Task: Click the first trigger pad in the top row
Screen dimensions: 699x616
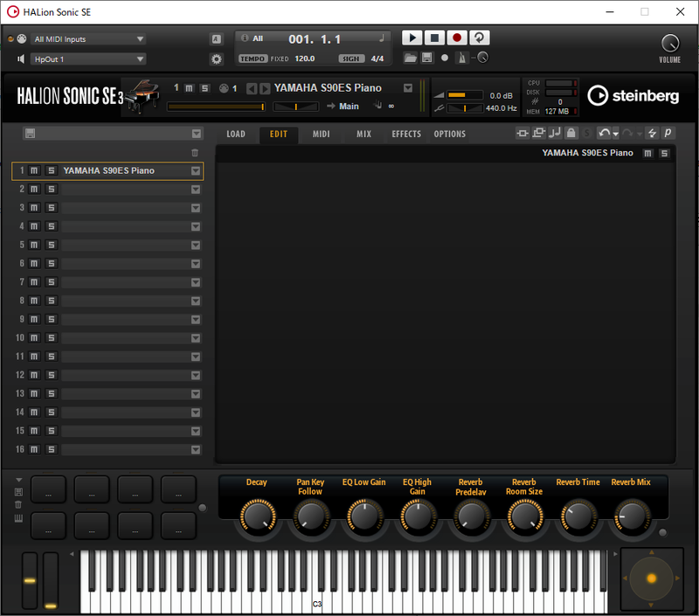Action: (48, 489)
